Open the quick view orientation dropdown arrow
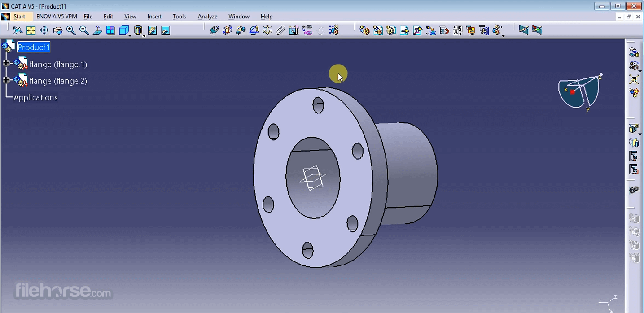 click(x=130, y=35)
